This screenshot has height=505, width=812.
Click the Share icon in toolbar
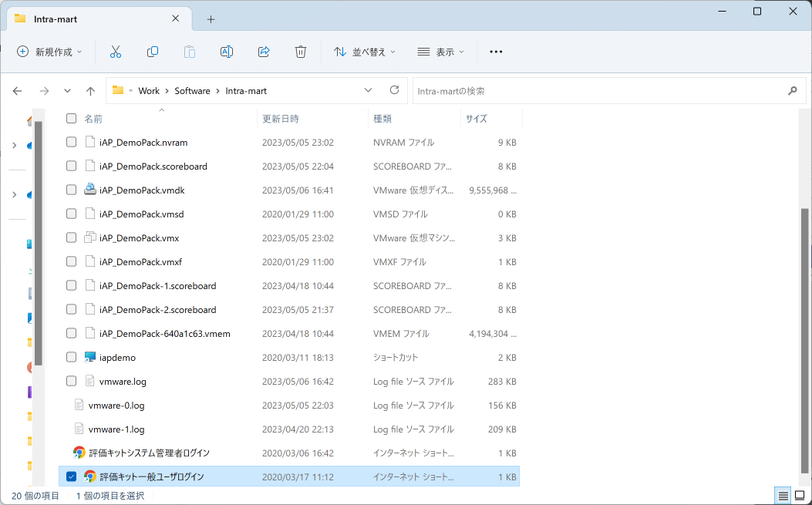pos(264,52)
